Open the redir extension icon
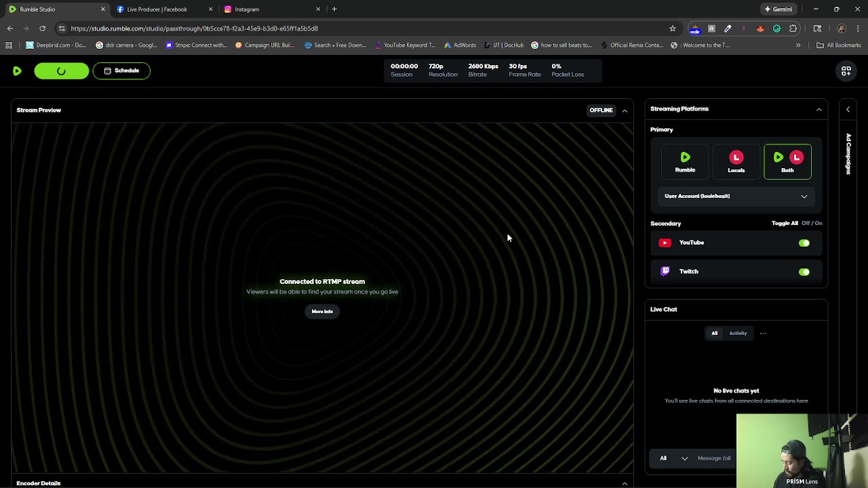The image size is (868, 488). (695, 28)
